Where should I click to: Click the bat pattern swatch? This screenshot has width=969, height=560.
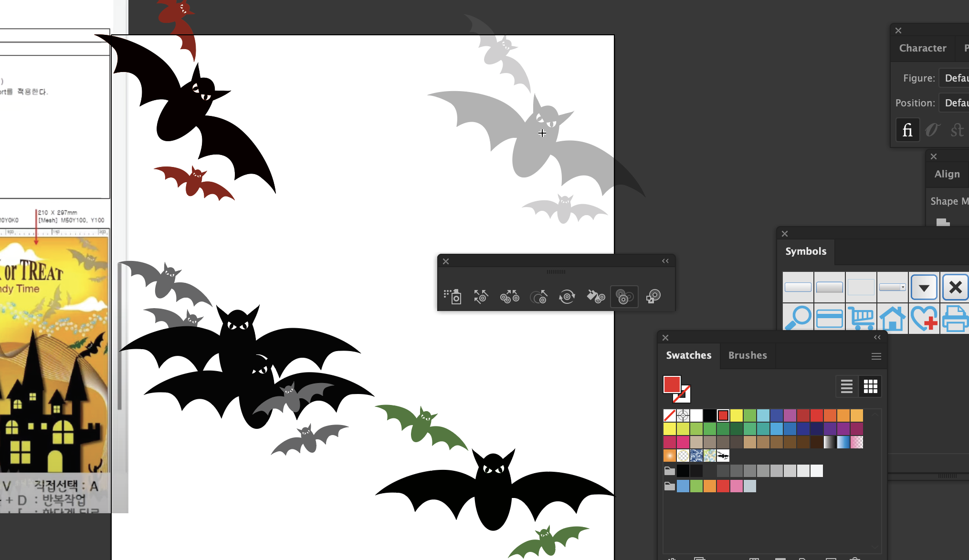723,456
